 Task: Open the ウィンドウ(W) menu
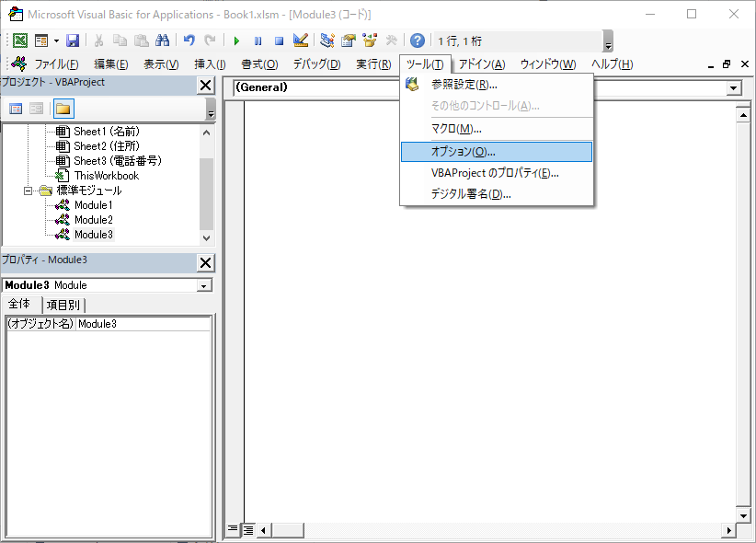point(548,64)
